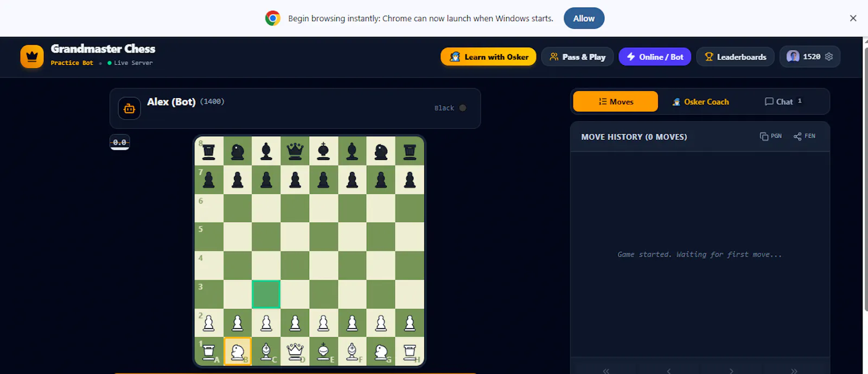868x374 pixels.
Task: Click the black bishop on c8
Action: 266,151
